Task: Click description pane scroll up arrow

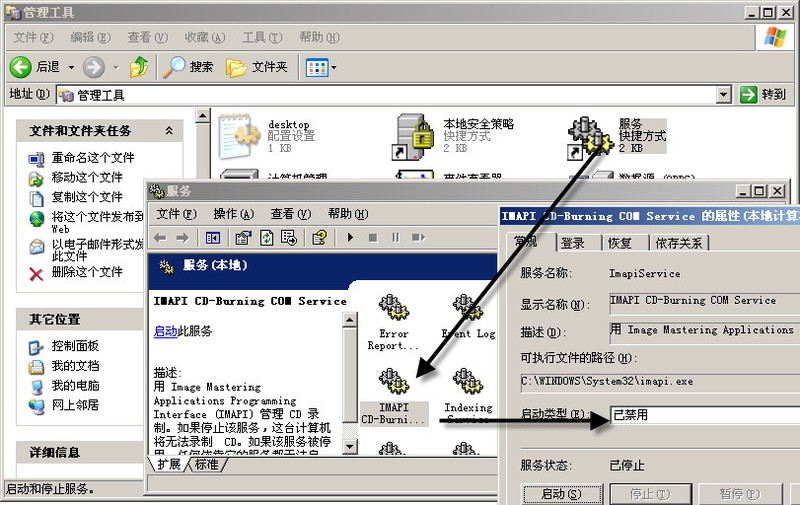Action: tap(349, 320)
